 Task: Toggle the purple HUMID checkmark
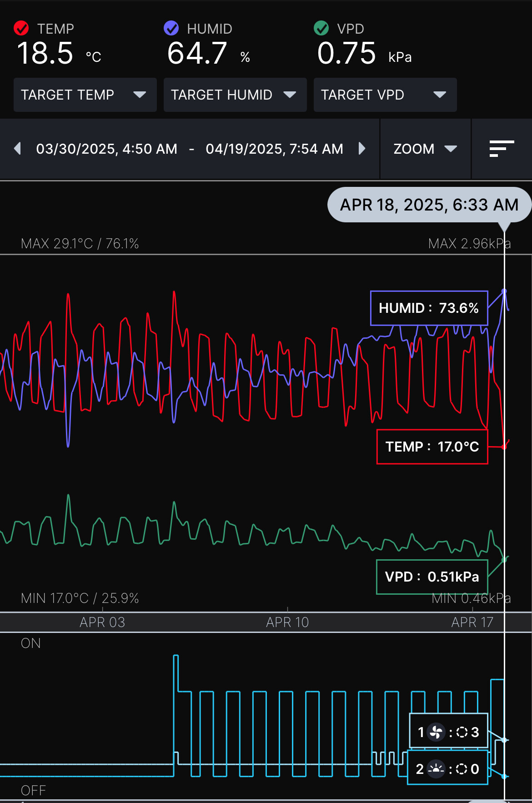point(171,28)
